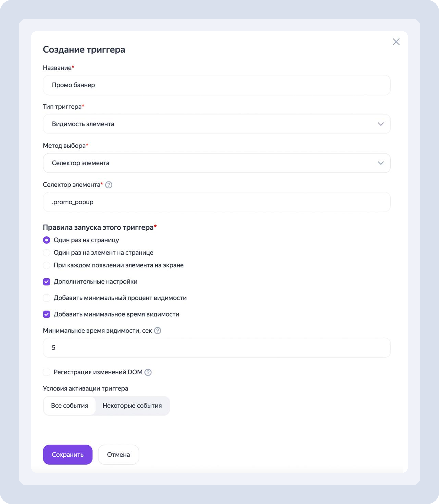Uncheck Дополнительные настройки checkbox
Viewport: 439px width, 504px height.
coord(47,282)
